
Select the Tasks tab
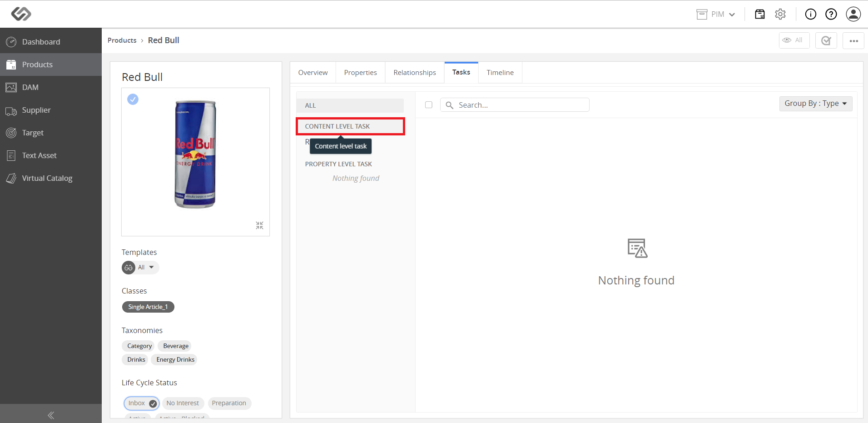coord(461,72)
